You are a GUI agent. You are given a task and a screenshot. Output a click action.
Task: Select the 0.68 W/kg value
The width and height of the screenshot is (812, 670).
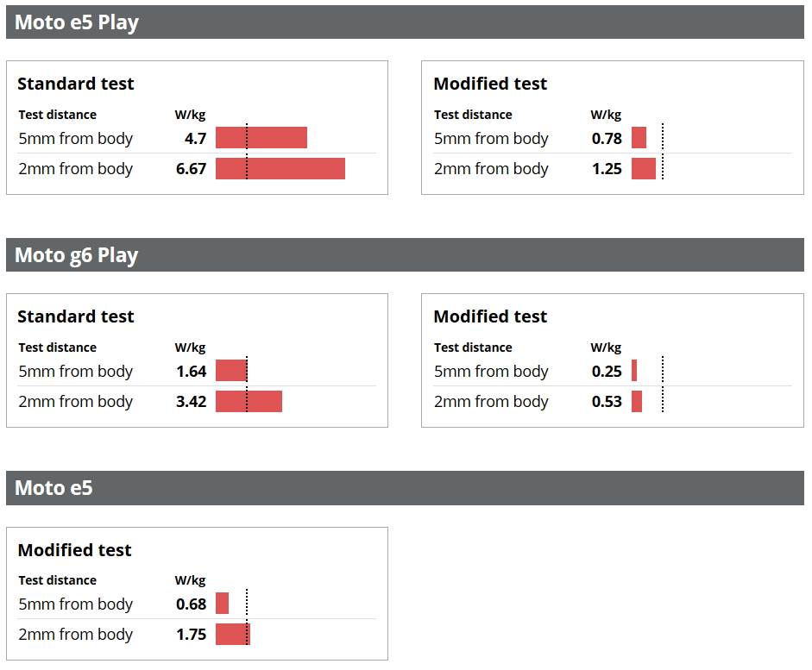tap(191, 604)
